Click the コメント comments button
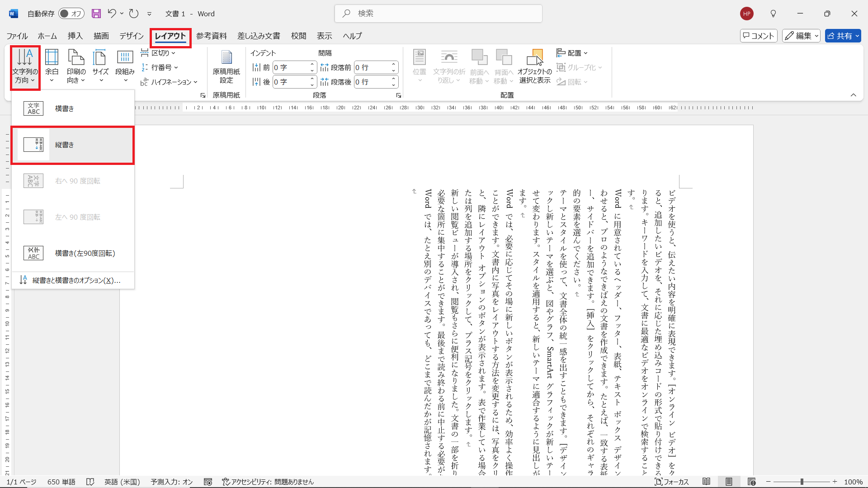This screenshot has height=488, width=868. [x=759, y=36]
